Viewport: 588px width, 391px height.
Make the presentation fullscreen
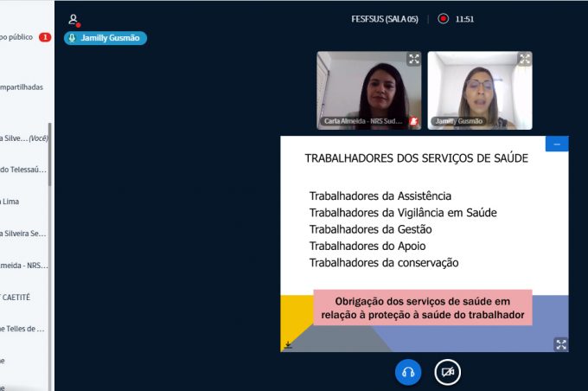(x=561, y=344)
